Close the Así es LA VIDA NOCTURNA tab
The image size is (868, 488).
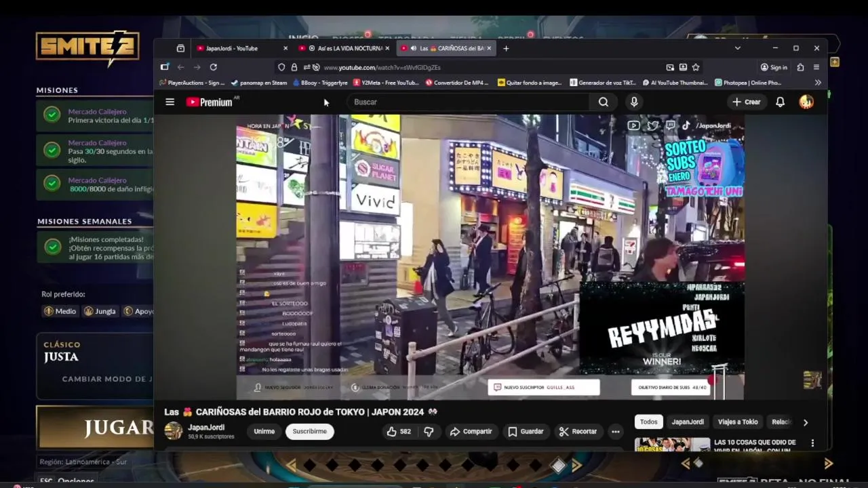pos(387,48)
